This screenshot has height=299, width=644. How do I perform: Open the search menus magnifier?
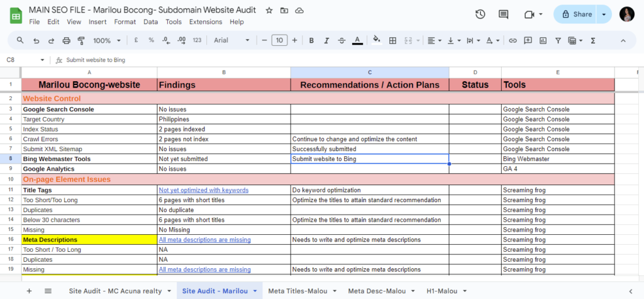20,40
